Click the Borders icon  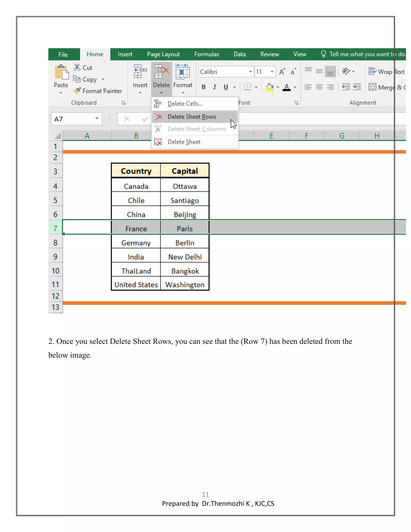pyautogui.click(x=247, y=87)
